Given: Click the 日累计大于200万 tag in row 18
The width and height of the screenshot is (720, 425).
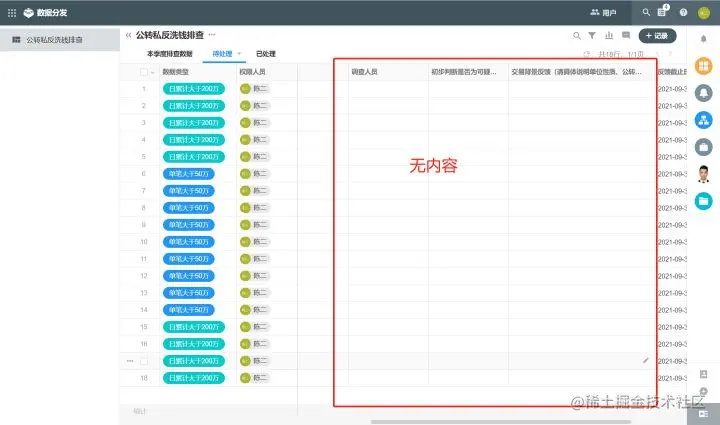Looking at the screenshot, I should [x=194, y=378].
